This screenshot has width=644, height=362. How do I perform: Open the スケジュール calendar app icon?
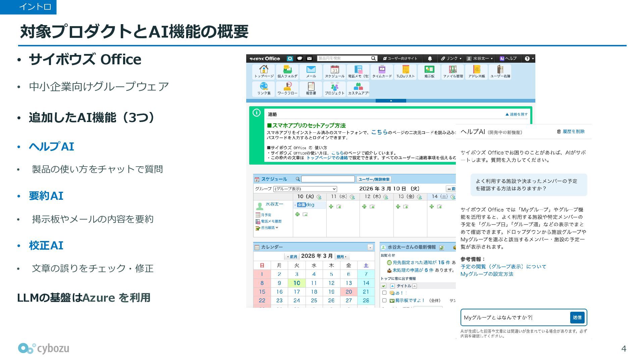pyautogui.click(x=334, y=71)
